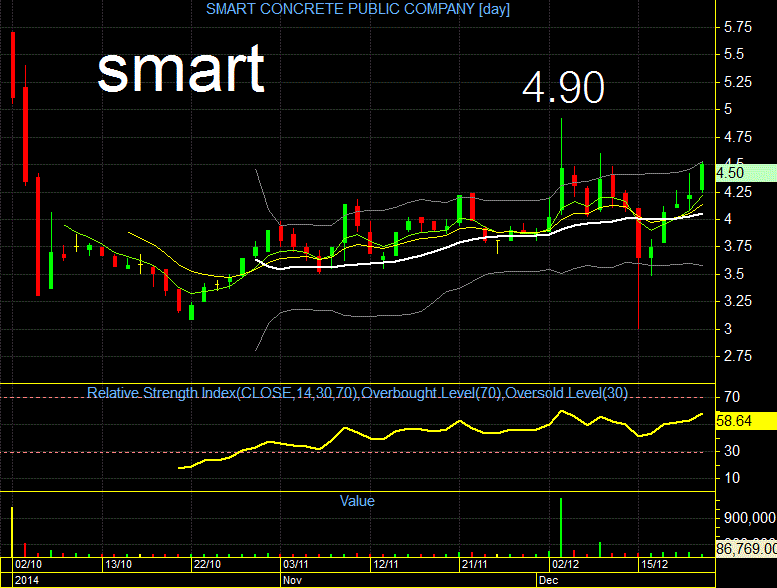Image resolution: width=777 pixels, height=588 pixels.
Task: Click the 02/10 date marker
Action: (28, 564)
